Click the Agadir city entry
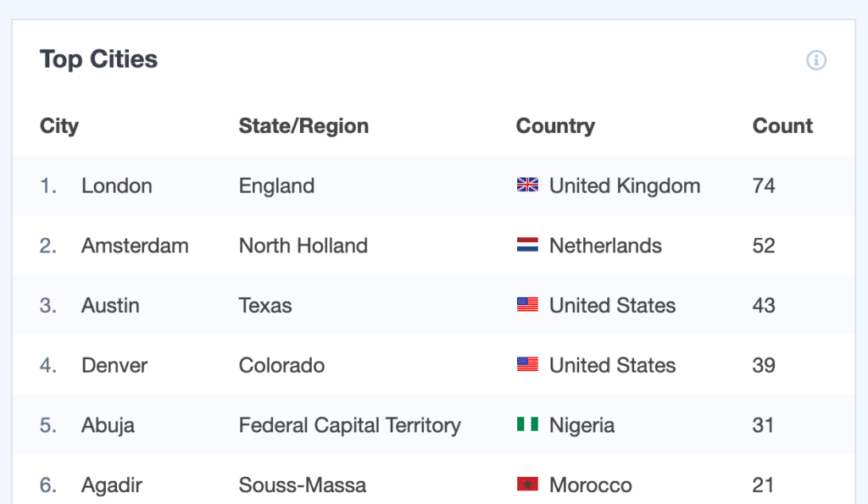 [111, 485]
